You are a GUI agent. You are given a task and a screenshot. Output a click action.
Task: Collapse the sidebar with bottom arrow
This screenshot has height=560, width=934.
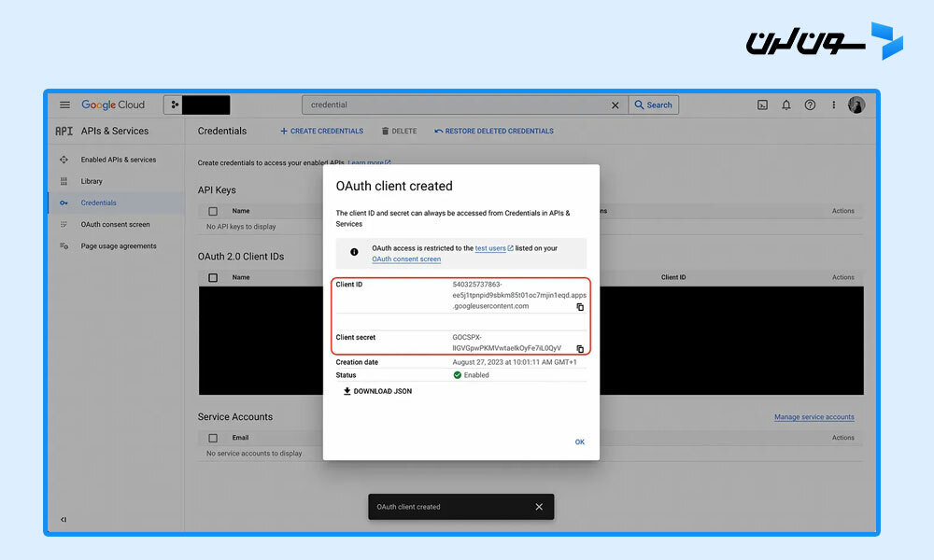click(x=64, y=520)
